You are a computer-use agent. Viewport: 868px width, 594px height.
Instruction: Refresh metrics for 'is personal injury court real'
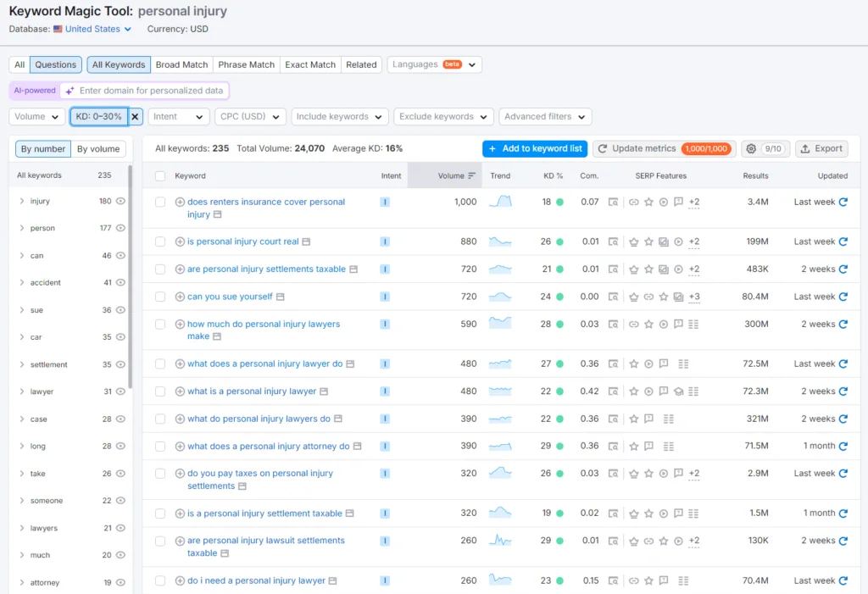pyautogui.click(x=843, y=241)
